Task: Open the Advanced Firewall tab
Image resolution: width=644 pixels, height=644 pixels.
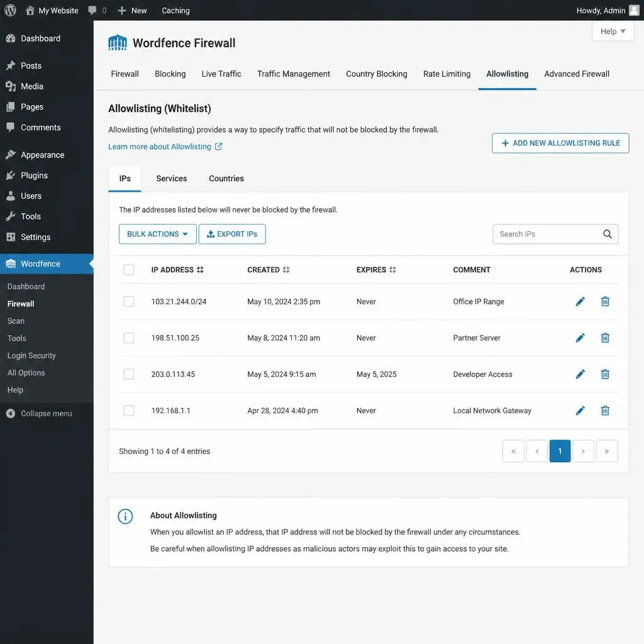Action: point(577,74)
